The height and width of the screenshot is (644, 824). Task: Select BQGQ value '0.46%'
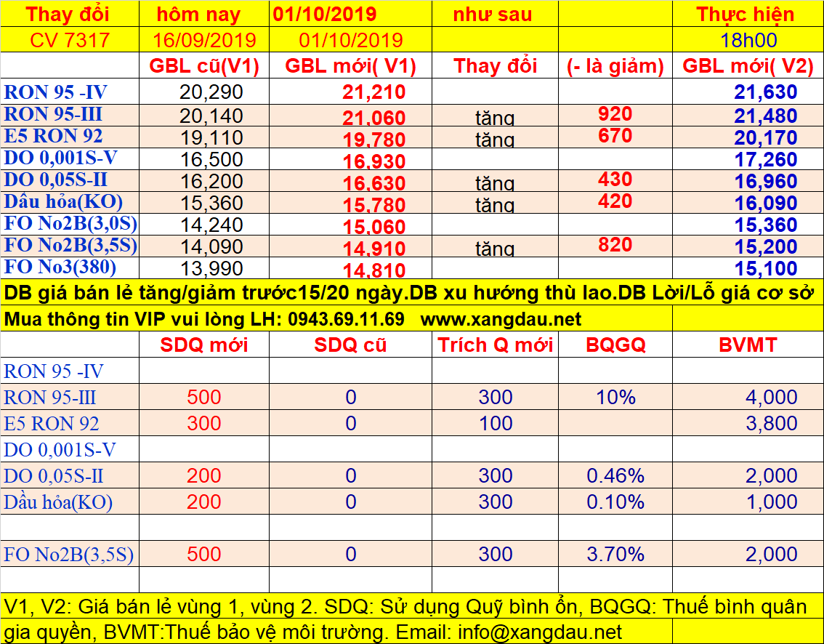tap(615, 476)
